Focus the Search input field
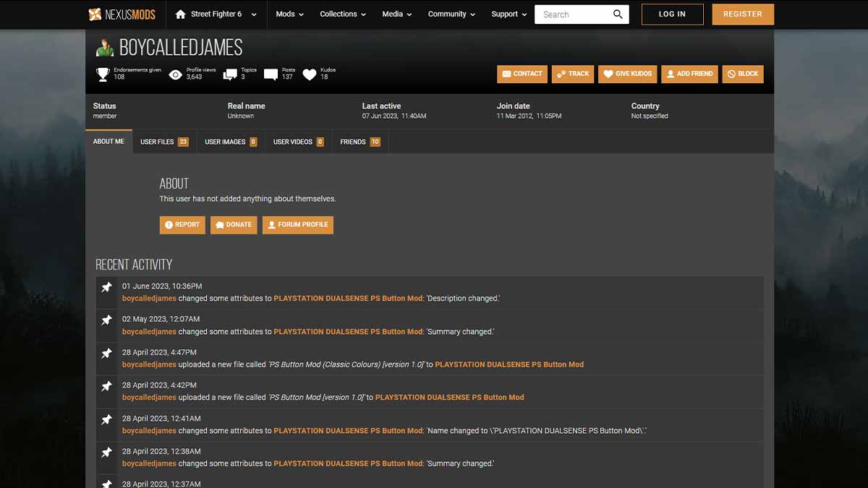Viewport: 868px width, 488px height. tap(573, 14)
